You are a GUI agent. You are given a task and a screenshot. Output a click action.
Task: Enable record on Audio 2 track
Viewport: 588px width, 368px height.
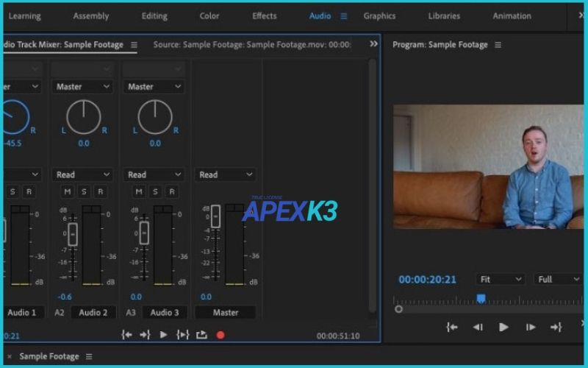click(100, 192)
